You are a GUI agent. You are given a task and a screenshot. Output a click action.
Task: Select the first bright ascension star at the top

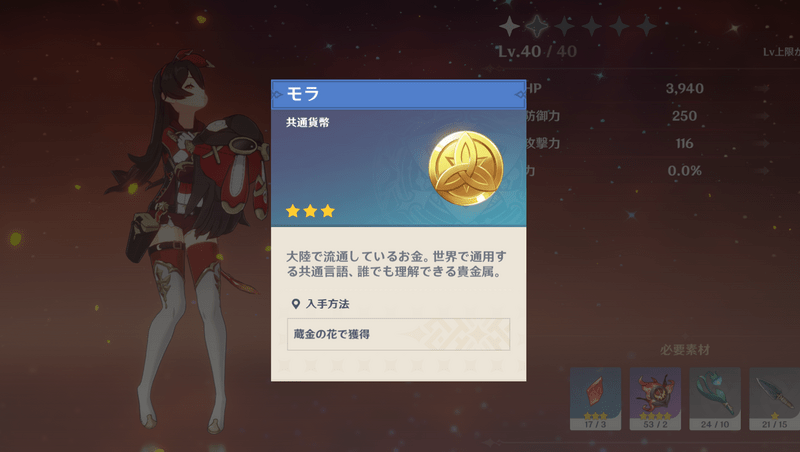pyautogui.click(x=509, y=26)
